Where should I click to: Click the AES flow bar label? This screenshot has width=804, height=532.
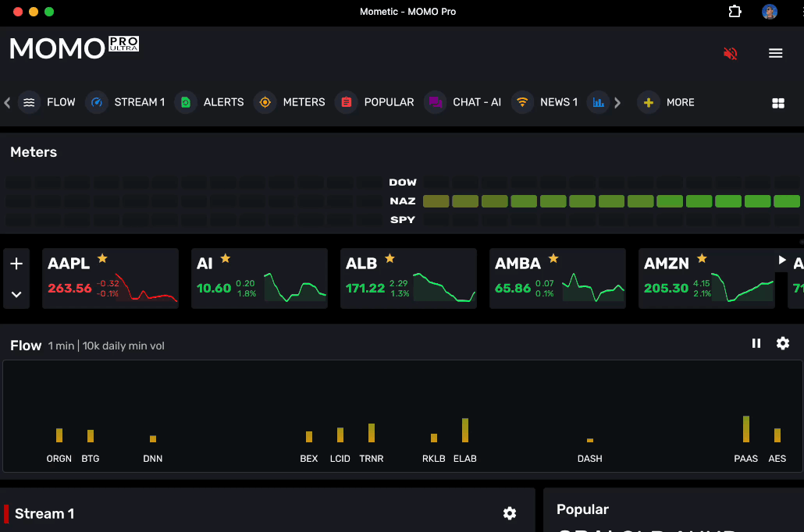pos(777,459)
